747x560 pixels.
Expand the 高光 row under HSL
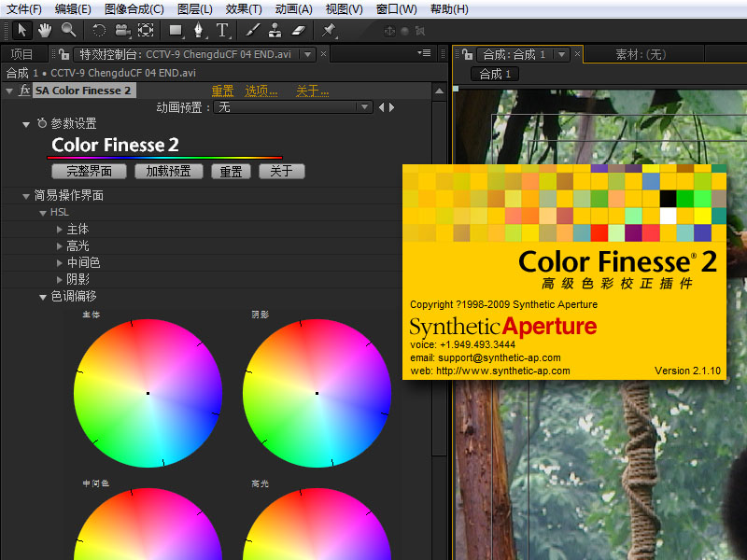tap(60, 246)
